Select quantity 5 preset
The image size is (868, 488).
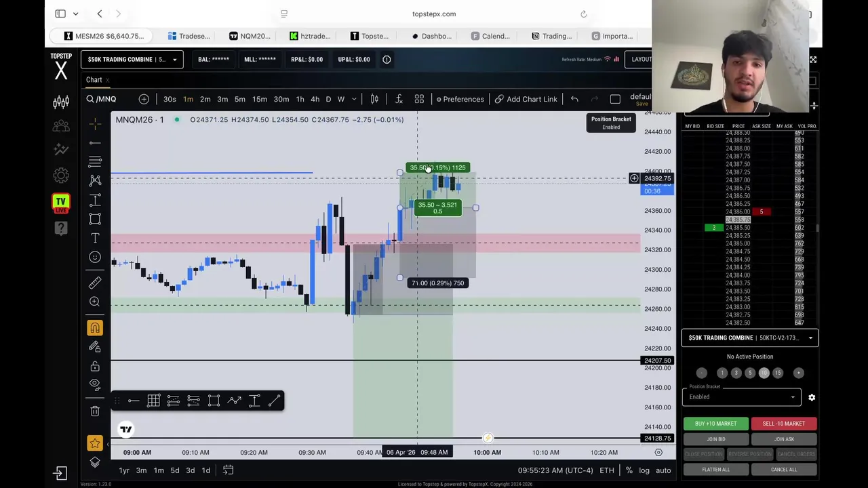tap(750, 373)
